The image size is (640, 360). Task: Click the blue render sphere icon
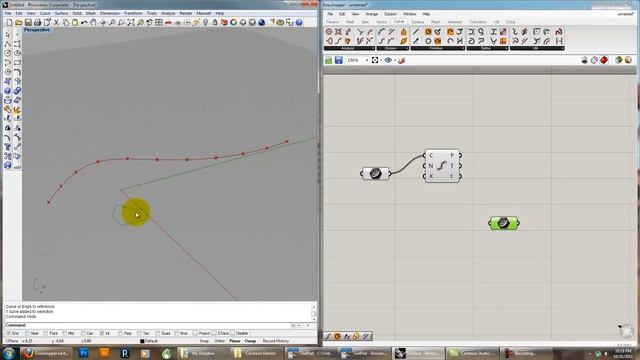pos(262,22)
